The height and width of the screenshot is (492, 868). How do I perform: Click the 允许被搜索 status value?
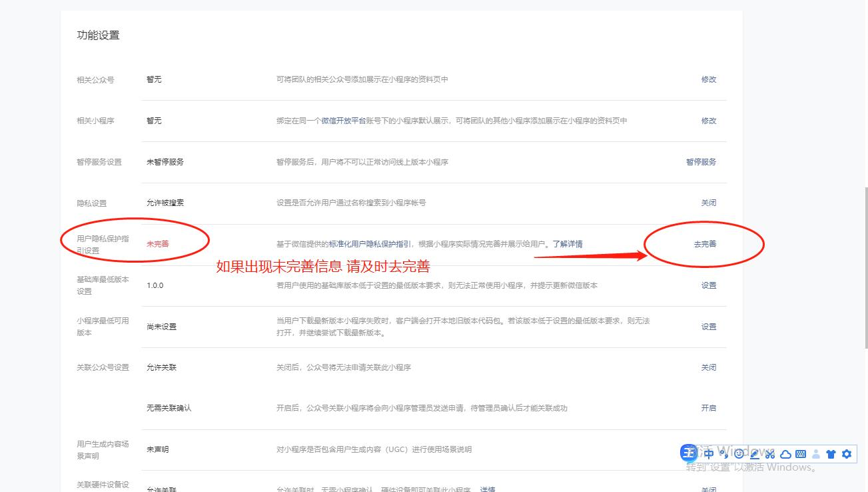coord(165,203)
